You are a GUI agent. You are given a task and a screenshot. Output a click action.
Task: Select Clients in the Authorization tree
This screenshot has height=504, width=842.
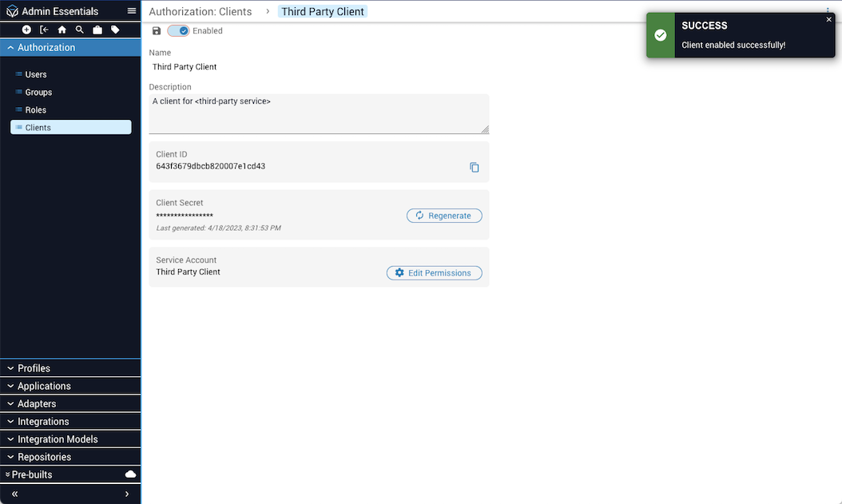[x=71, y=127]
